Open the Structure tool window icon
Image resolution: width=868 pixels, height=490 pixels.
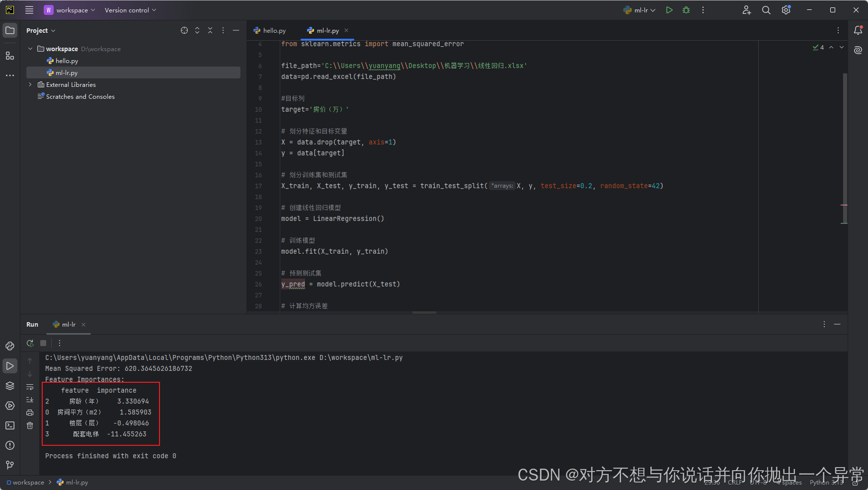(10, 56)
